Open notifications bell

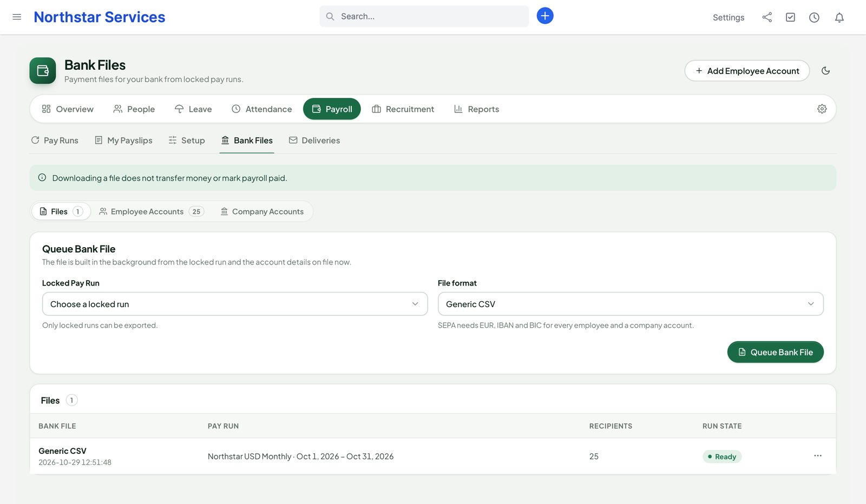click(x=839, y=17)
